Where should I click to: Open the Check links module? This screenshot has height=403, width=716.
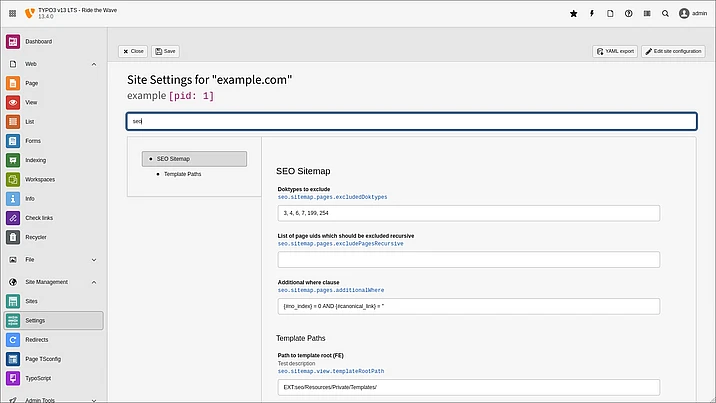click(x=40, y=218)
